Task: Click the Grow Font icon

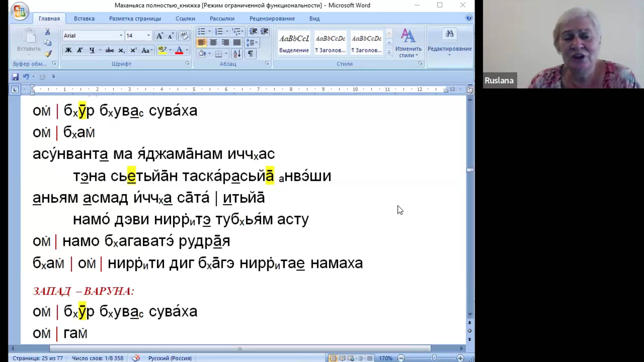Action: [160, 36]
